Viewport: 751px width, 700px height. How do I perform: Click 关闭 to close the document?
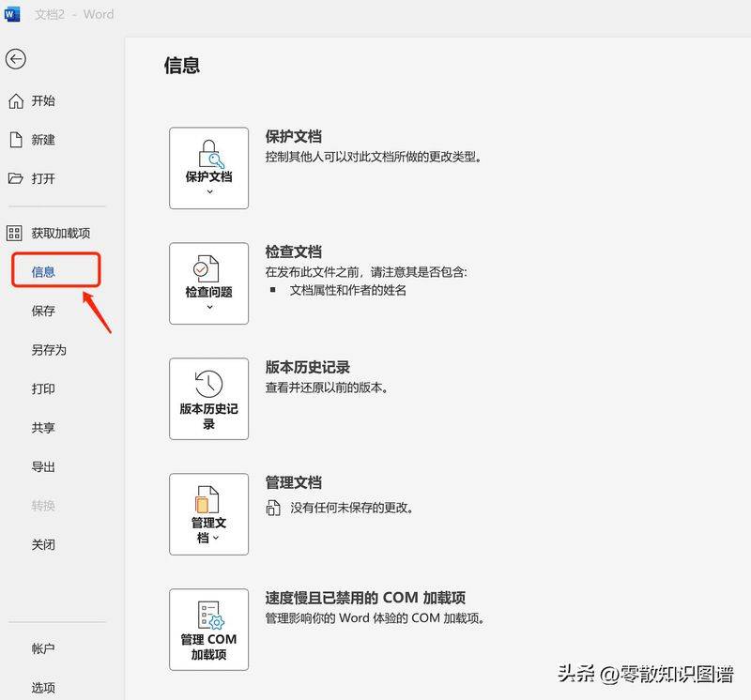point(43,544)
